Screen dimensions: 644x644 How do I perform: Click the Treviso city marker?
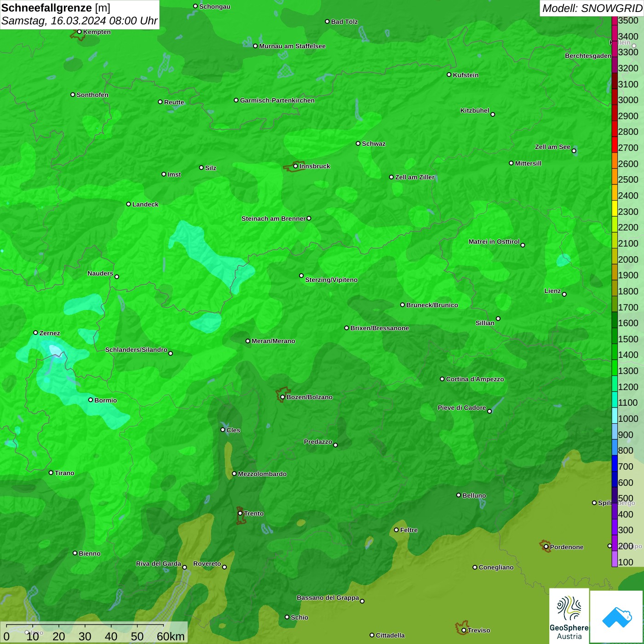click(x=464, y=630)
